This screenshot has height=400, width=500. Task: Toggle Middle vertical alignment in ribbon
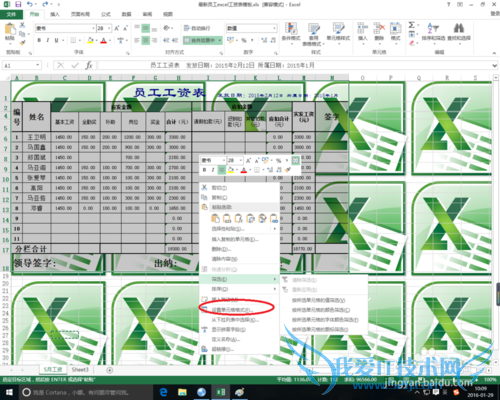coord(146,28)
